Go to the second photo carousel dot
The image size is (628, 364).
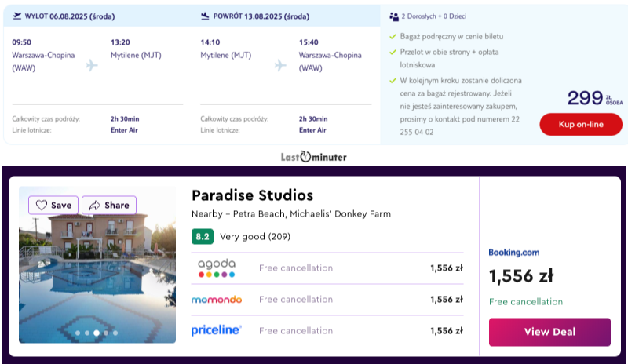(87, 333)
